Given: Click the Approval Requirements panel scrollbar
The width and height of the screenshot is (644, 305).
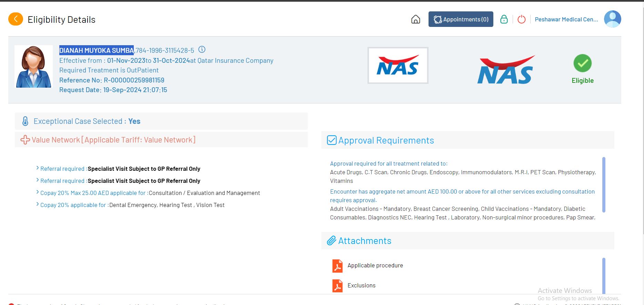Looking at the screenshot, I should [603, 185].
